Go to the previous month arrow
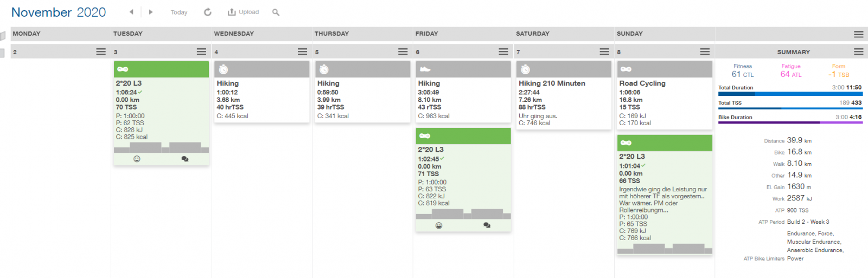Screen dimensions: 868x278 [x=131, y=12]
